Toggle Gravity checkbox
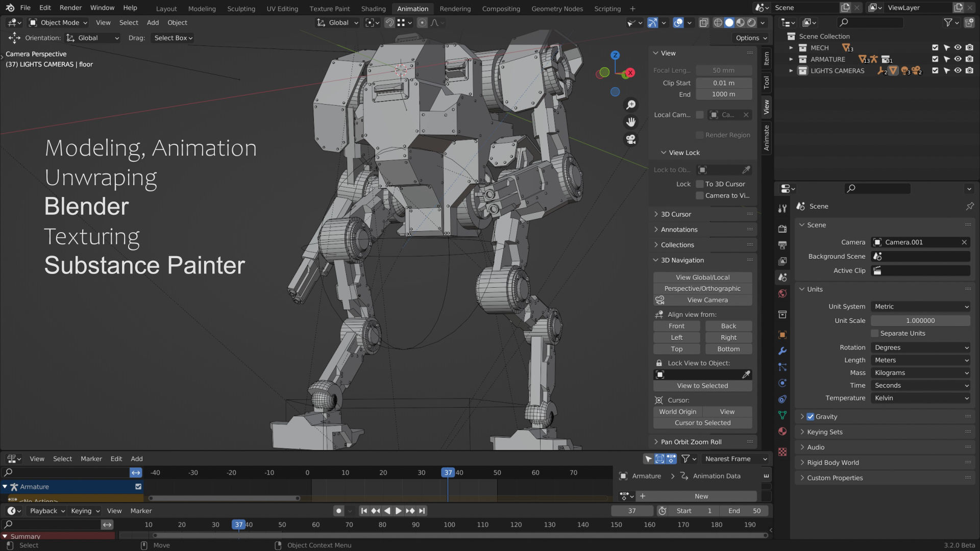This screenshot has width=980, height=551. point(811,417)
